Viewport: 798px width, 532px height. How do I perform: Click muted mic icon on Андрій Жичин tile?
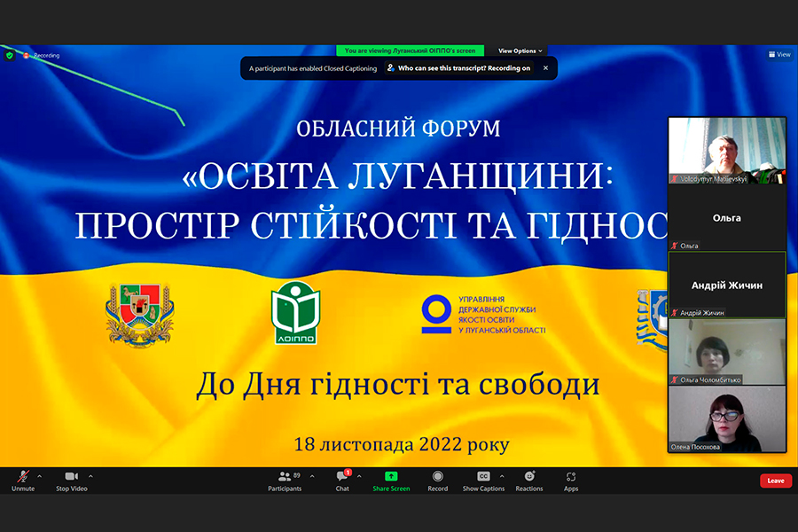point(675,313)
